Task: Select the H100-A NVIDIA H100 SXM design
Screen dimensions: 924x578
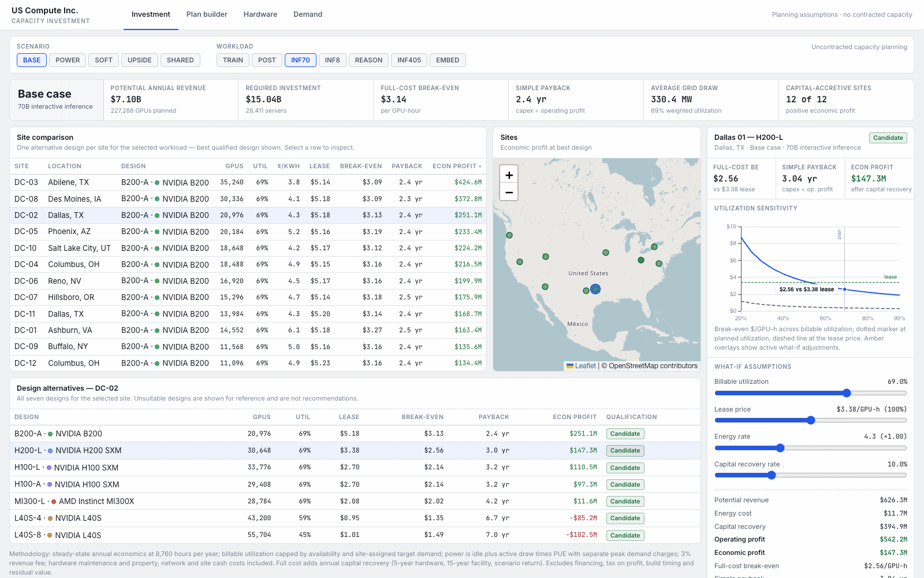Action: click(355, 484)
